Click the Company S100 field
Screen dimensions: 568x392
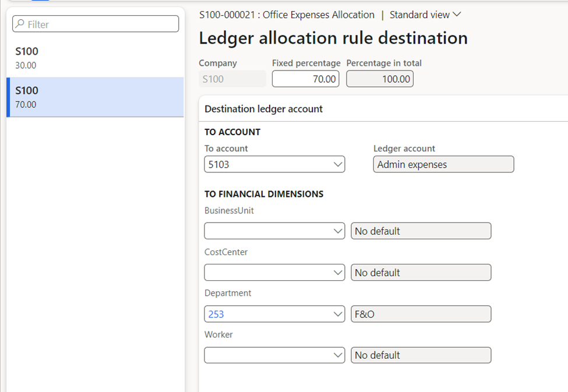pyautogui.click(x=232, y=79)
